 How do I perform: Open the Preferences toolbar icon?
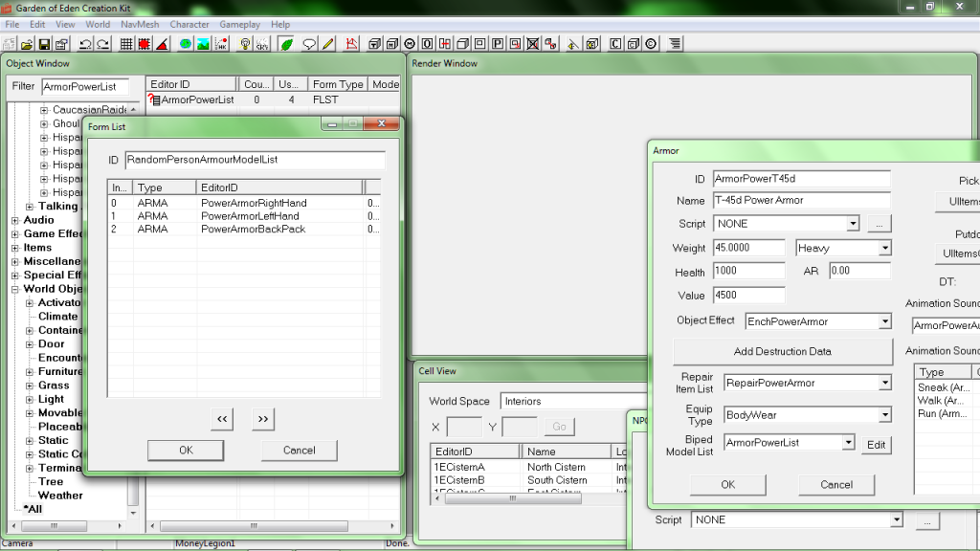61,44
